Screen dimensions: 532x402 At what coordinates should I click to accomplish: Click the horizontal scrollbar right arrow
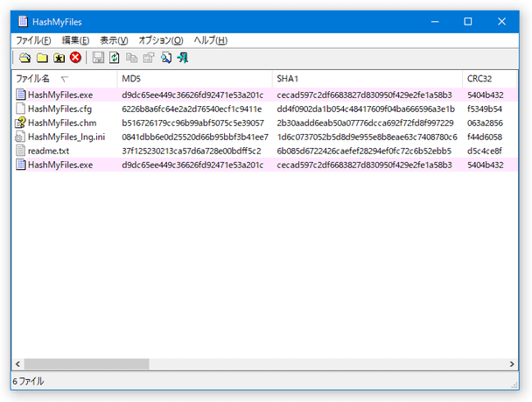pyautogui.click(x=512, y=364)
